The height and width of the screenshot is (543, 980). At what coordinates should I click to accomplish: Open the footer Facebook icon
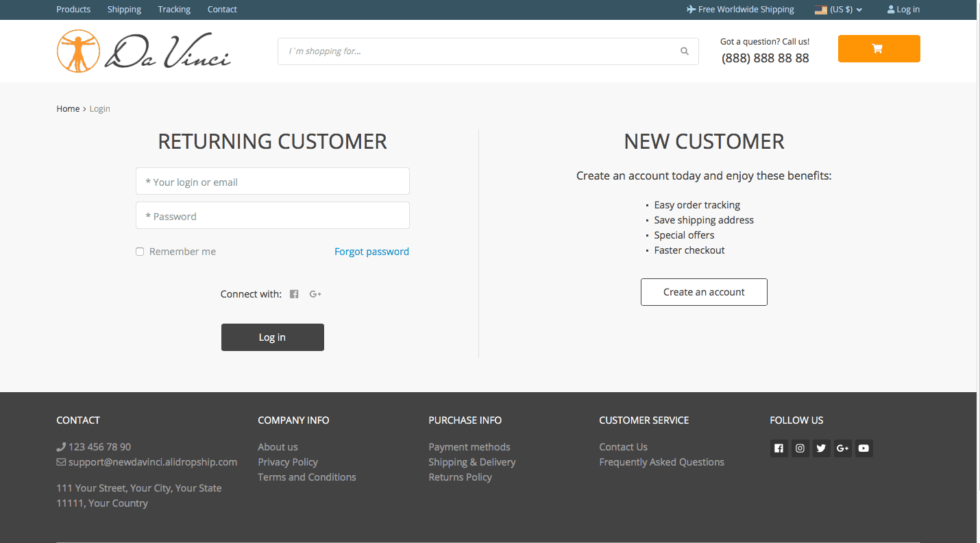(779, 448)
